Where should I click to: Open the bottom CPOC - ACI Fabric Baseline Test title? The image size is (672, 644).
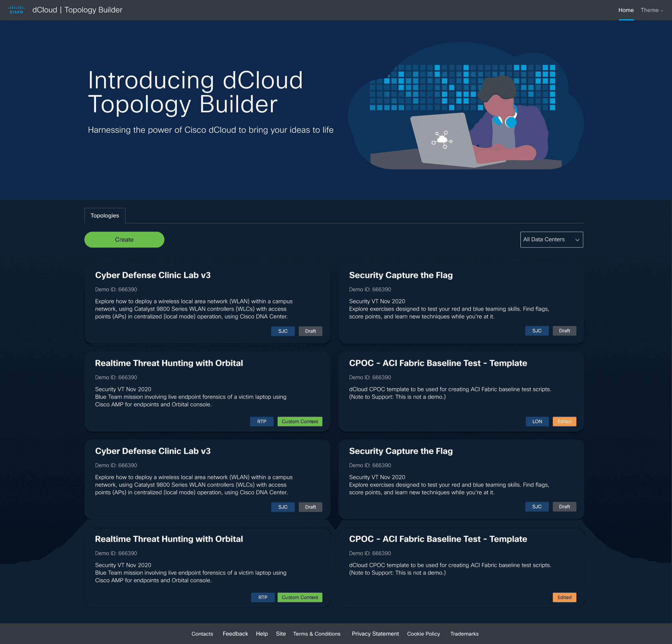click(x=438, y=539)
